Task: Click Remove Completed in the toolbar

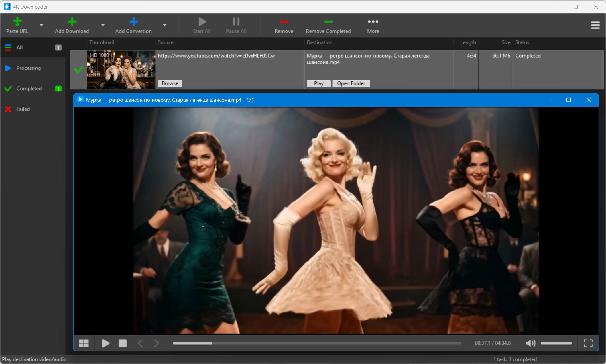Action: 328,25
